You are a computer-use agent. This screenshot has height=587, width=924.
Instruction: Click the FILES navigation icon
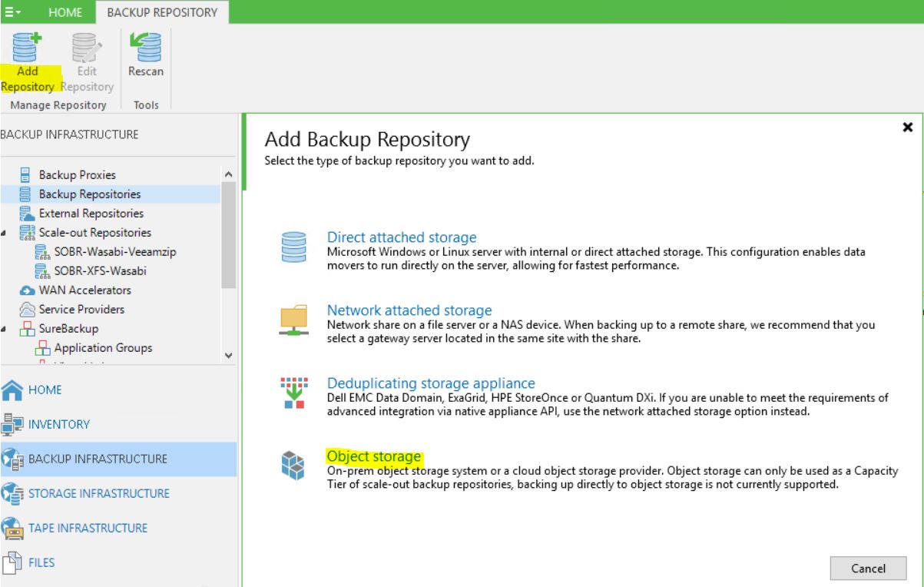pyautogui.click(x=14, y=563)
